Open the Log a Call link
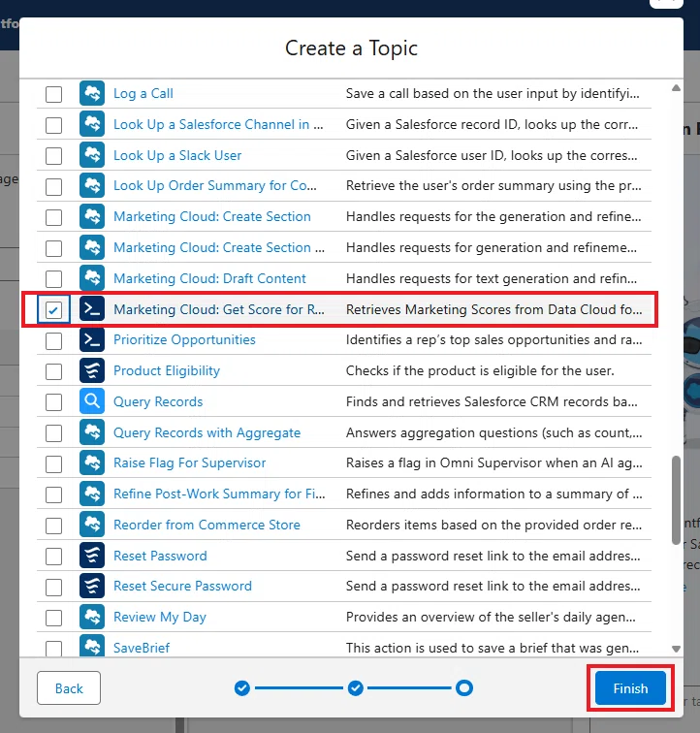 pyautogui.click(x=143, y=93)
